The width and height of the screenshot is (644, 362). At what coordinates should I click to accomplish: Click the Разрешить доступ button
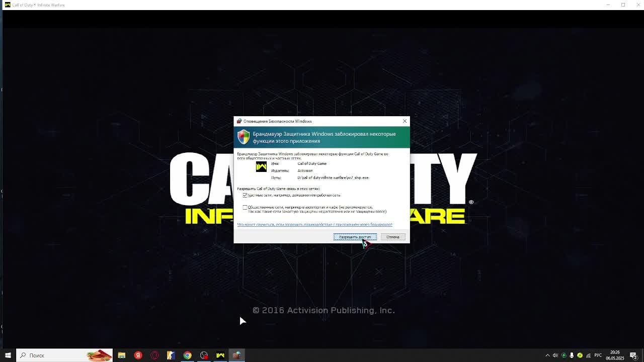(x=355, y=237)
